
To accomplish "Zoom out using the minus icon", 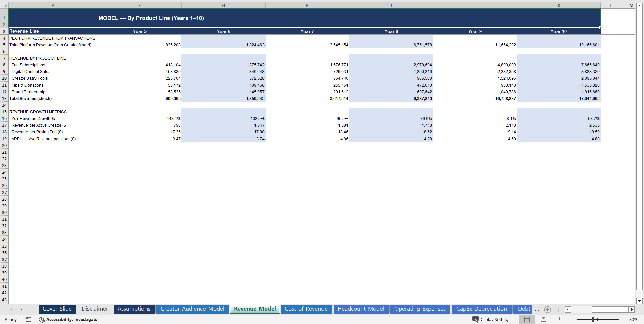I will 573,319.
